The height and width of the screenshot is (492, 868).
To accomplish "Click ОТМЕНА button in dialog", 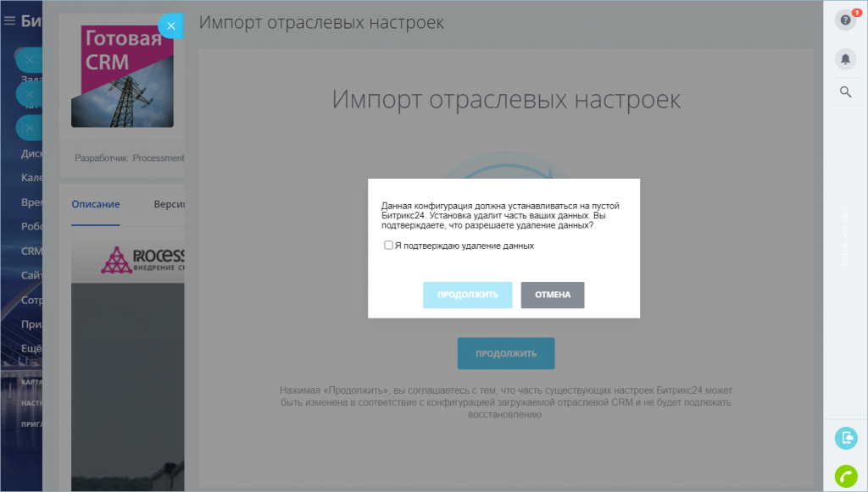I will (553, 295).
